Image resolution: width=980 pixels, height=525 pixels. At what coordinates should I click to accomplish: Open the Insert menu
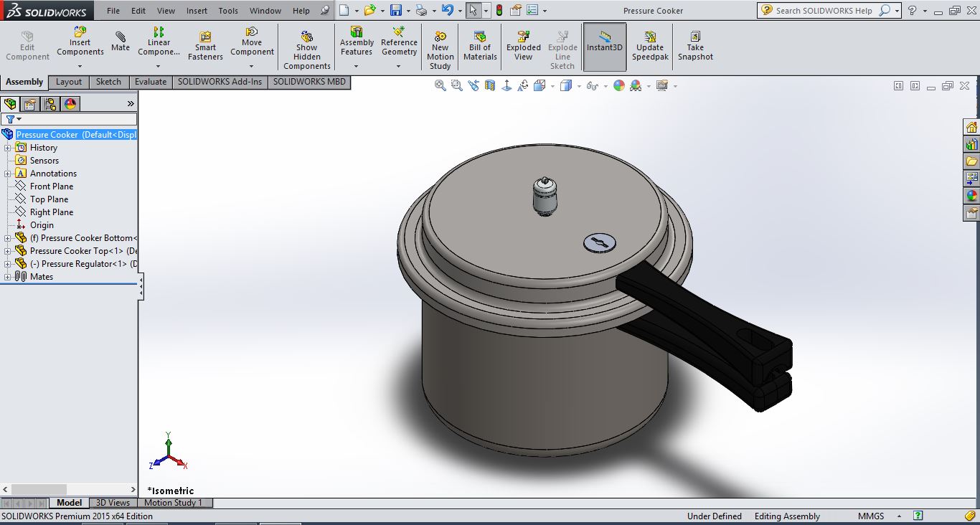pos(197,11)
